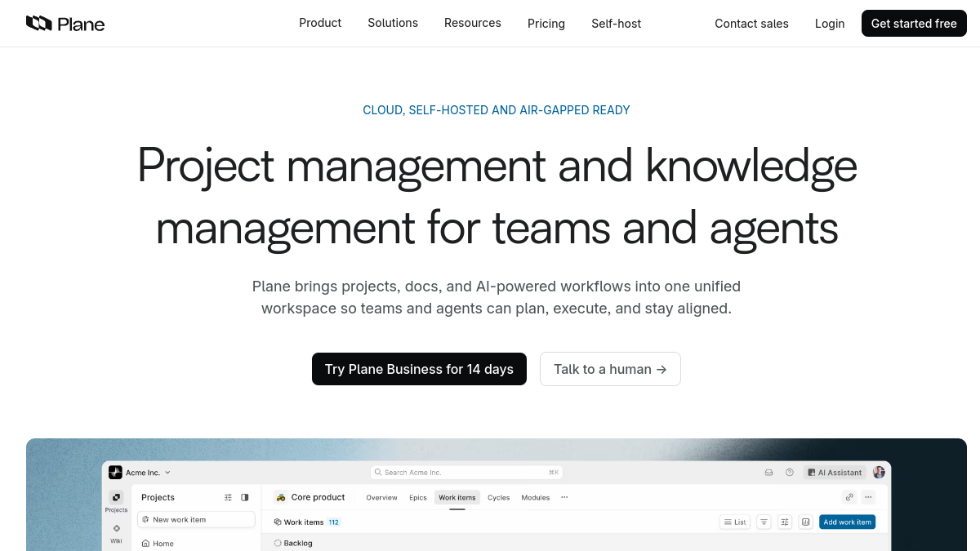Screen dimensions: 980x551
Task: Copy link using the link icon
Action: pos(849,497)
